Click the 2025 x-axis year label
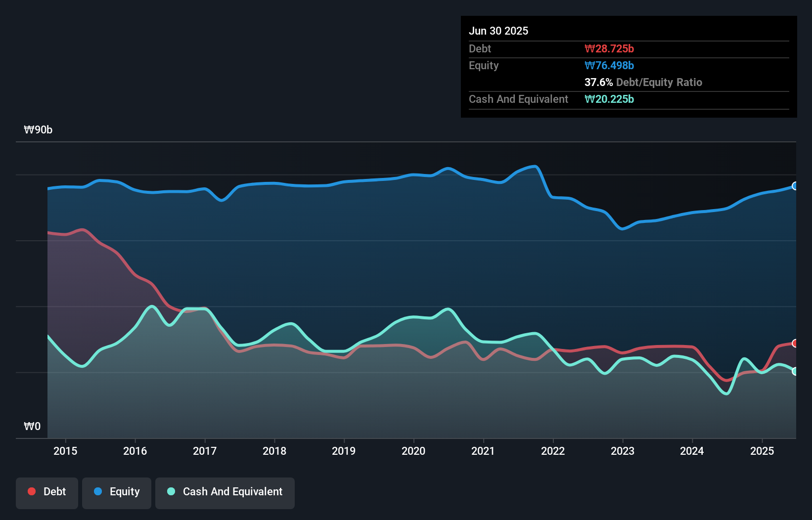The image size is (812, 520). pyautogui.click(x=762, y=451)
